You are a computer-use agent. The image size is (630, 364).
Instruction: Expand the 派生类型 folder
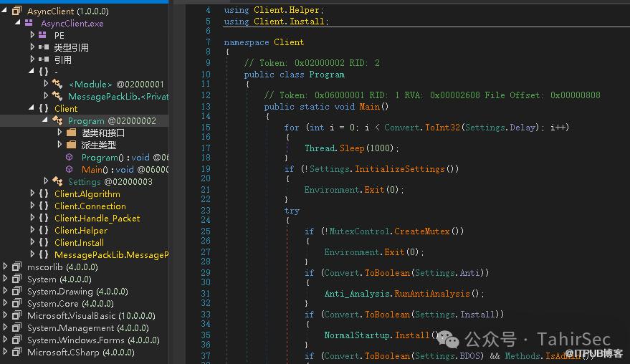tap(59, 145)
